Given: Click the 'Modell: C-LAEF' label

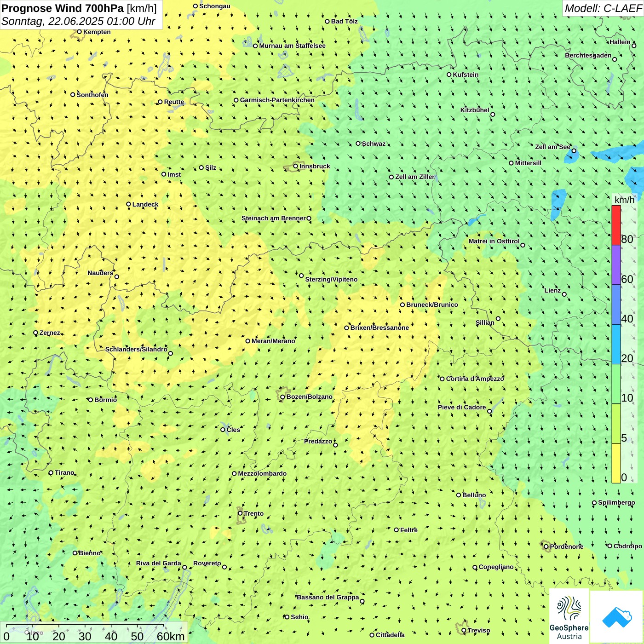Looking at the screenshot, I should pyautogui.click(x=603, y=8).
